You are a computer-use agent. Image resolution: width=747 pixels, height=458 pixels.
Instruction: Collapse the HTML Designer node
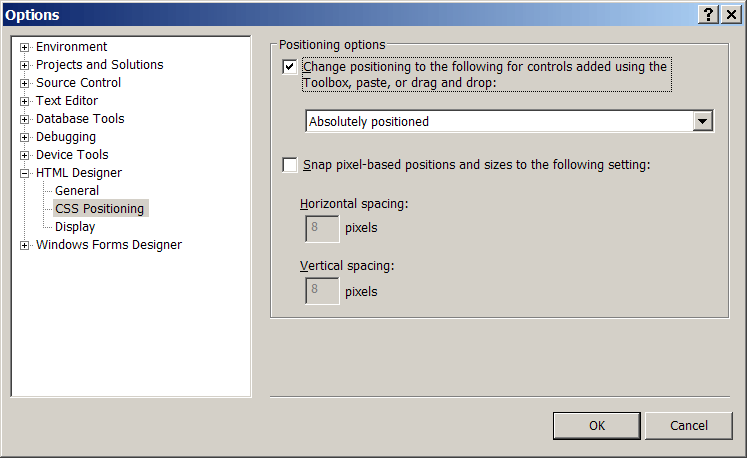[25, 173]
